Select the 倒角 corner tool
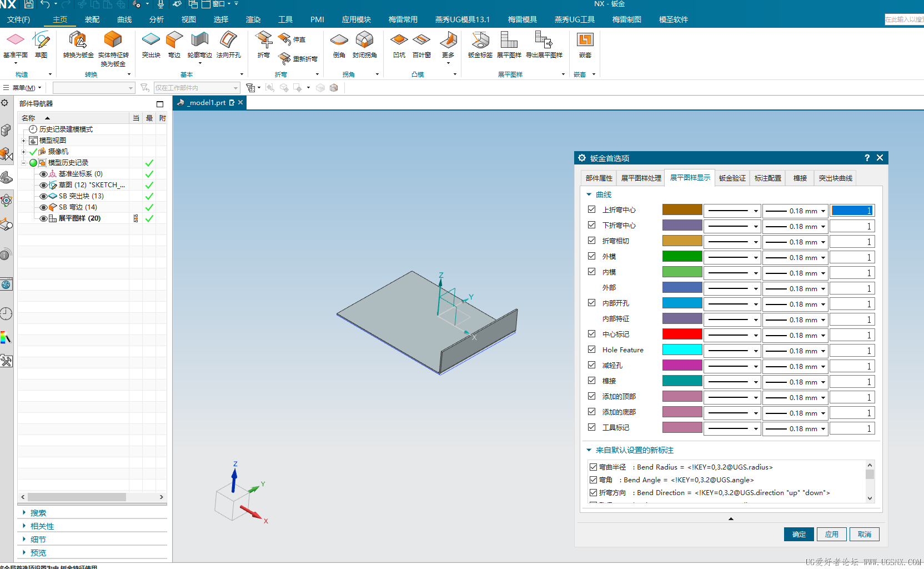 [339, 44]
